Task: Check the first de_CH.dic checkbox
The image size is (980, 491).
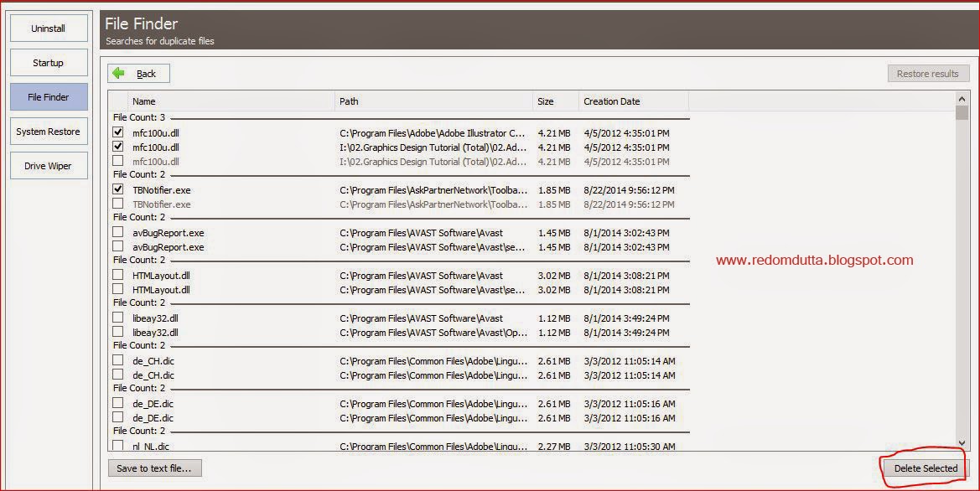Action: point(117,360)
